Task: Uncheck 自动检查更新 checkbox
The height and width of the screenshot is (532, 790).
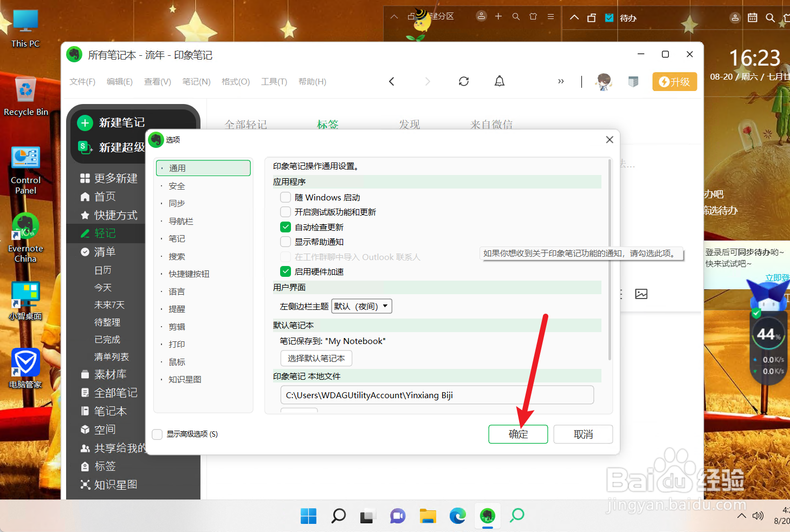Action: pos(286,227)
